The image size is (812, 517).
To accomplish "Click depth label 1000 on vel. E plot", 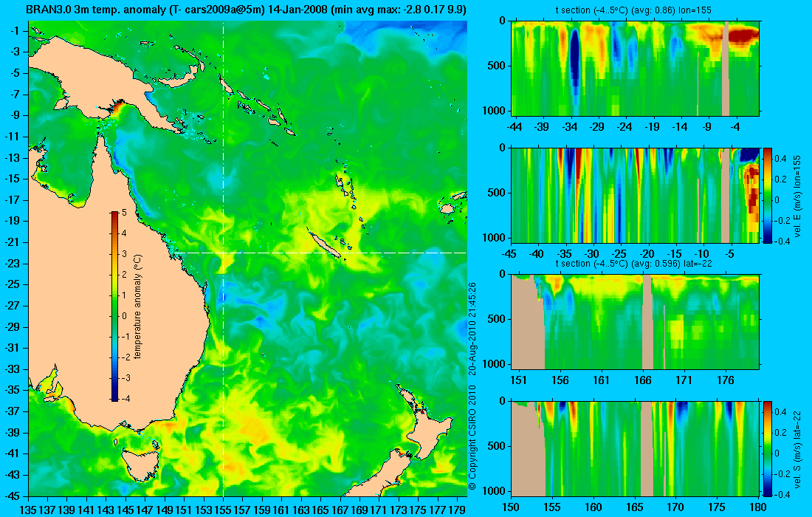I will click(x=494, y=237).
